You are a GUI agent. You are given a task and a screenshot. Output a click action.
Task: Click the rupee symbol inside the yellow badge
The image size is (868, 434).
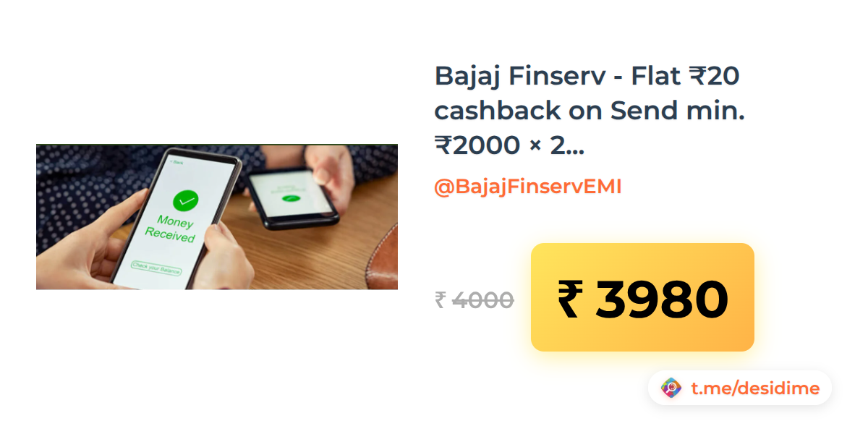click(x=569, y=298)
